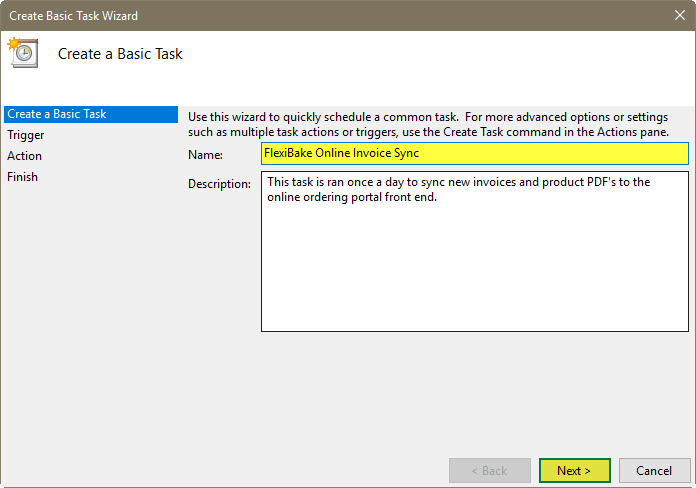This screenshot has width=696, height=488.
Task: Select the Action step in sidebar
Action: (24, 156)
